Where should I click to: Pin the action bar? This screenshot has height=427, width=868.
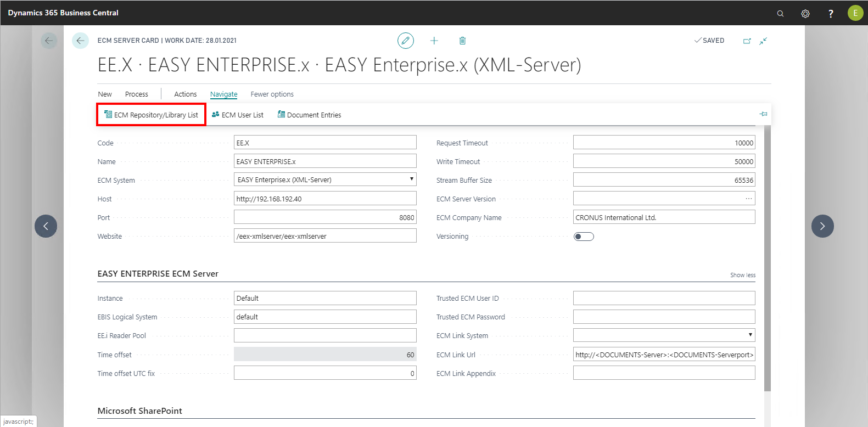[763, 114]
